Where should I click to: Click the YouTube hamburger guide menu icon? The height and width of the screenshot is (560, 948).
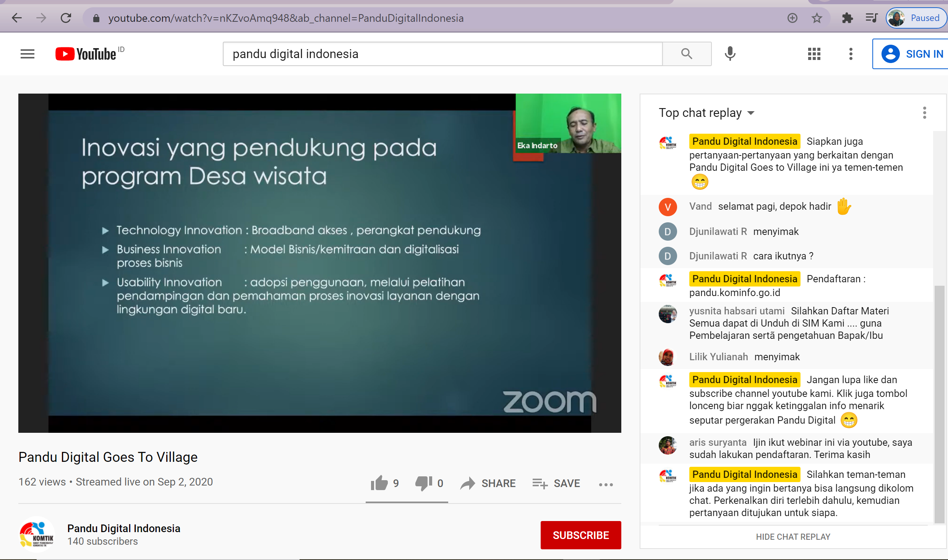(x=27, y=54)
